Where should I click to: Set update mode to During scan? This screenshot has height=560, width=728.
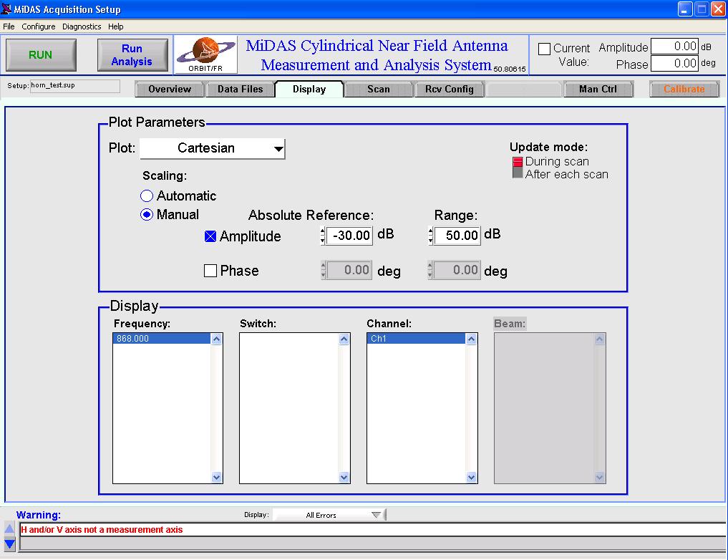[x=518, y=162]
